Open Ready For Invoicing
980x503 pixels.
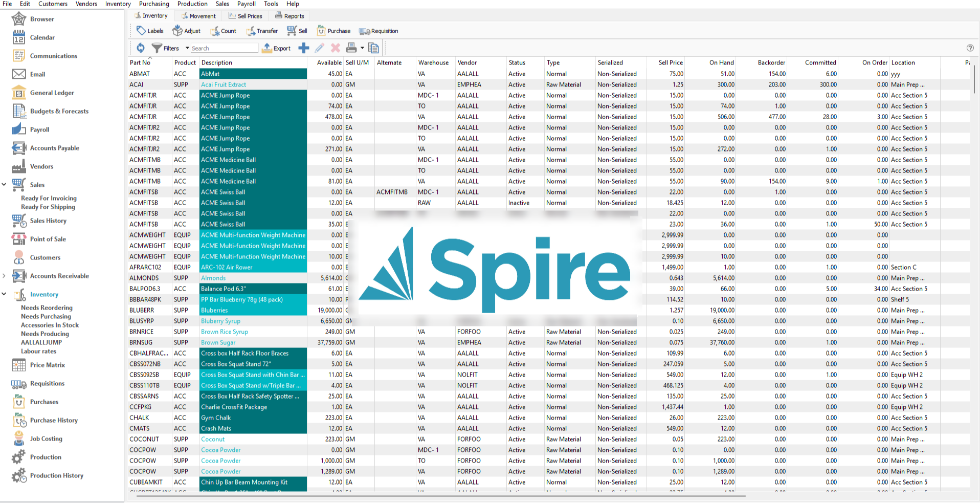pyautogui.click(x=49, y=198)
